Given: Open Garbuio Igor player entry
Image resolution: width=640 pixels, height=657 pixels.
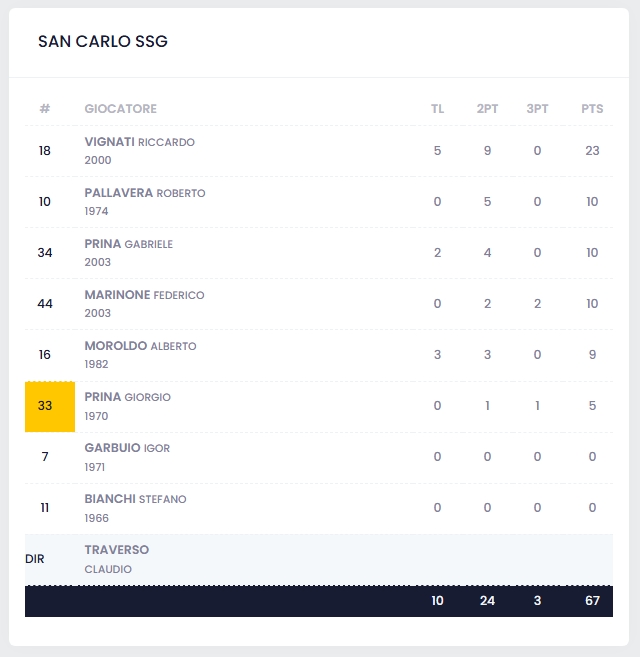Looking at the screenshot, I should (x=127, y=448).
